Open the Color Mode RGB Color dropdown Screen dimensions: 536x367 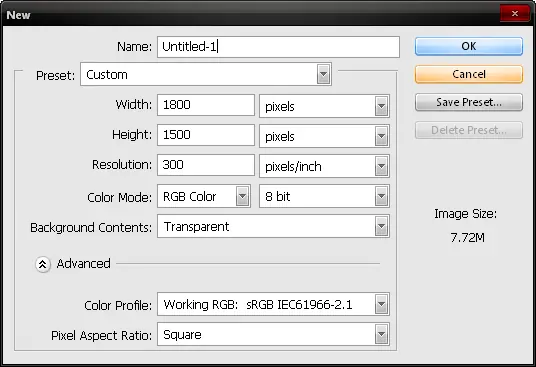[204, 196]
